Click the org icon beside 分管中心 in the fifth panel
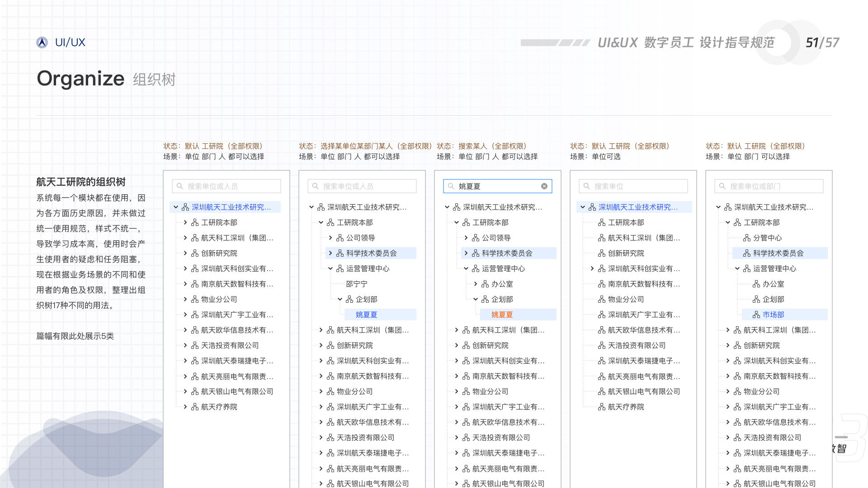868x488 pixels. [x=747, y=238]
